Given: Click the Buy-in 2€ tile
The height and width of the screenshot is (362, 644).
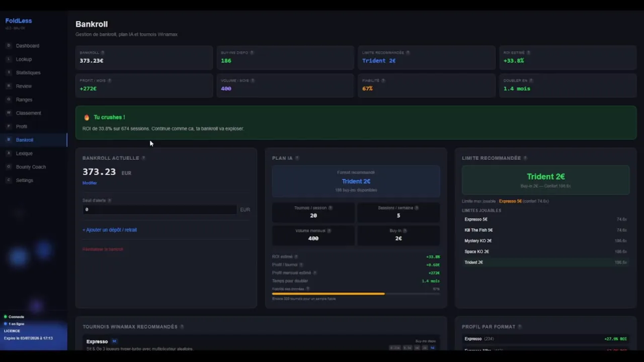Looking at the screenshot, I should coord(398,235).
